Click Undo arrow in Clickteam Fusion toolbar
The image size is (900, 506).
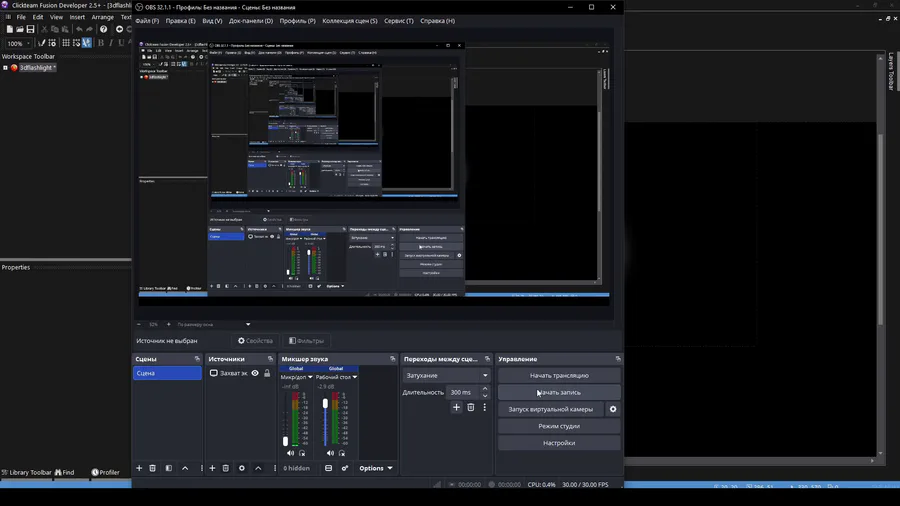[x=79, y=29]
